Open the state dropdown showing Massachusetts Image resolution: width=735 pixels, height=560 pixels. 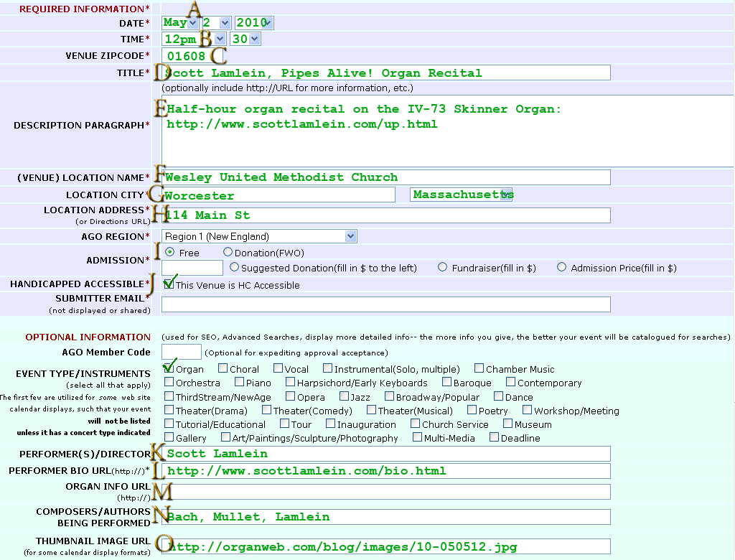tap(462, 194)
